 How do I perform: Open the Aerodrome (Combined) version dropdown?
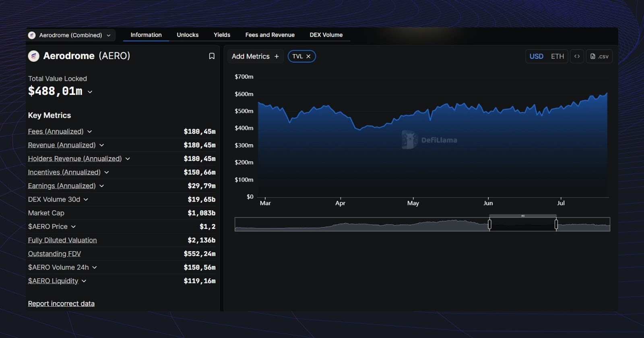click(x=71, y=35)
